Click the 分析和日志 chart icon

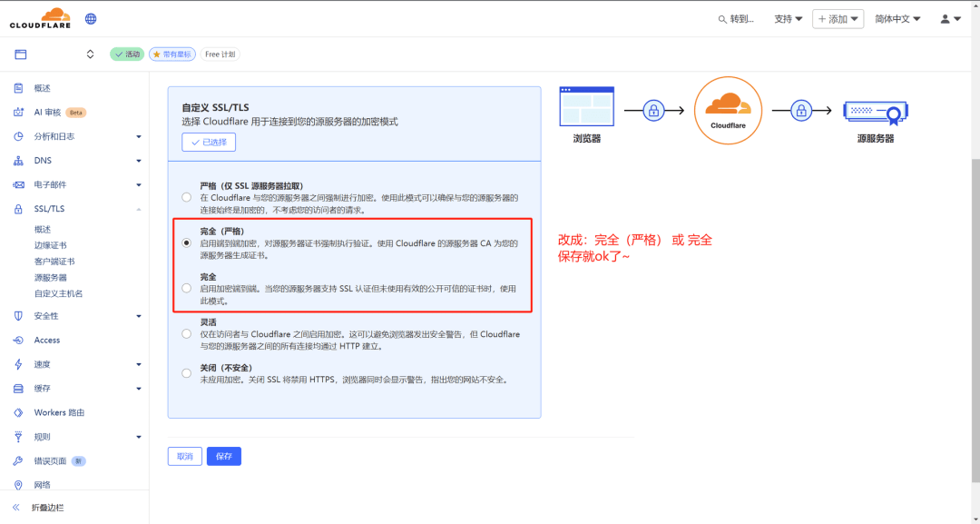click(x=18, y=136)
